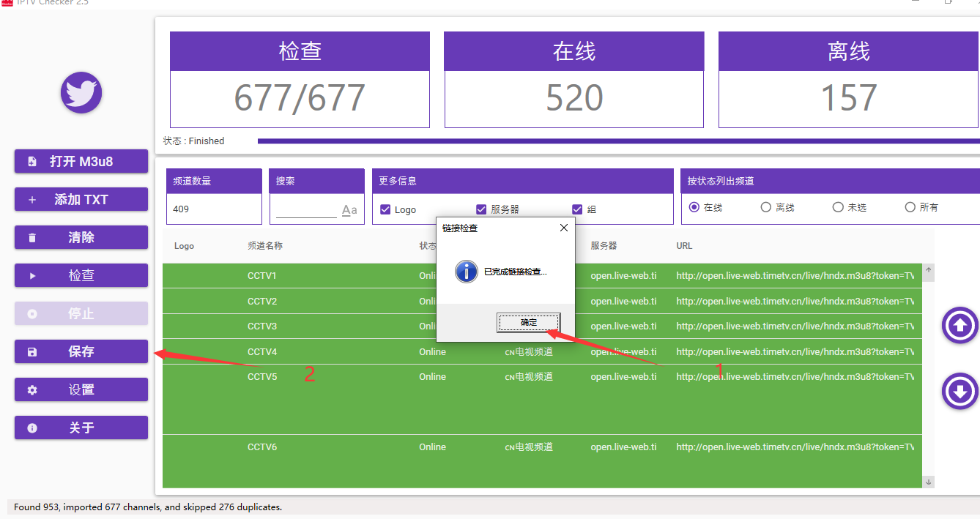Select the 在线 radio button
Viewport: 980px width, 519px height.
(694, 207)
